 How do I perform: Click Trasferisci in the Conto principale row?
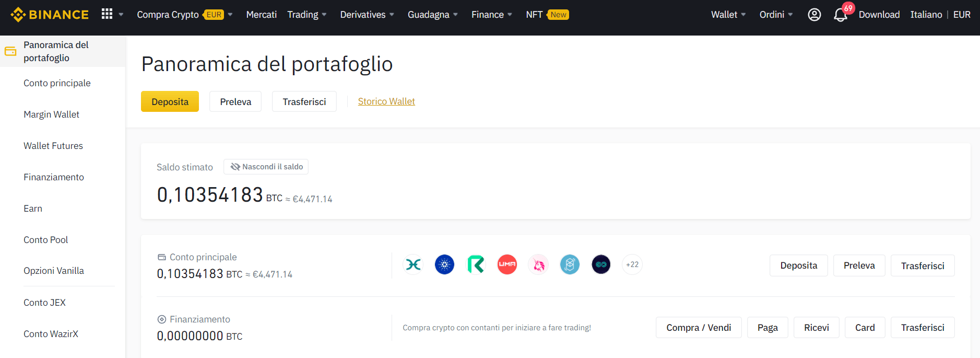point(923,265)
